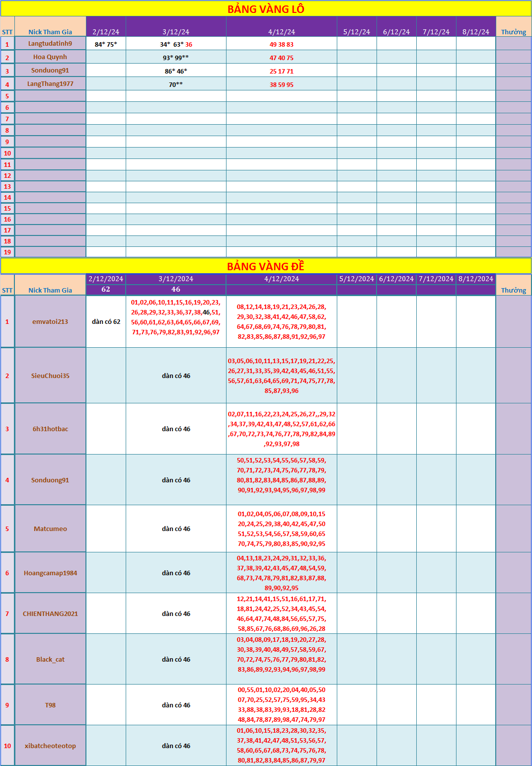Click the BẢNG VÀNG LÔ title banner

pyautogui.click(x=266, y=9)
